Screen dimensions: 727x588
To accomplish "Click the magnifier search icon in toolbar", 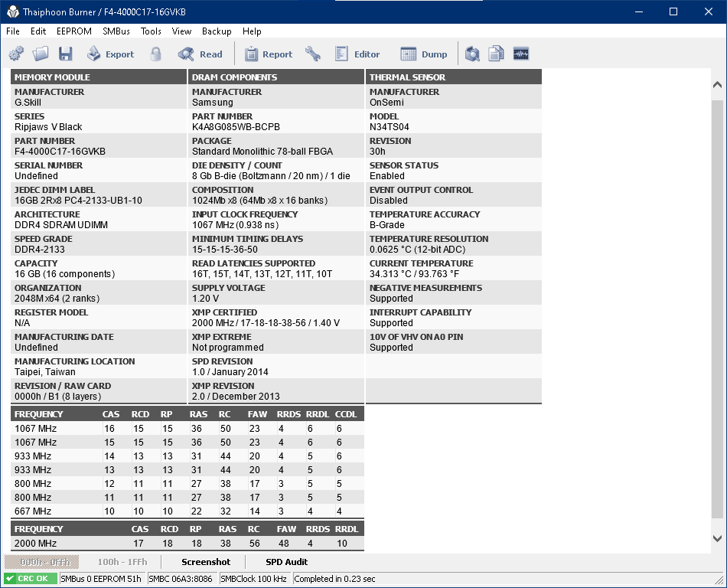I will pyautogui.click(x=472, y=54).
